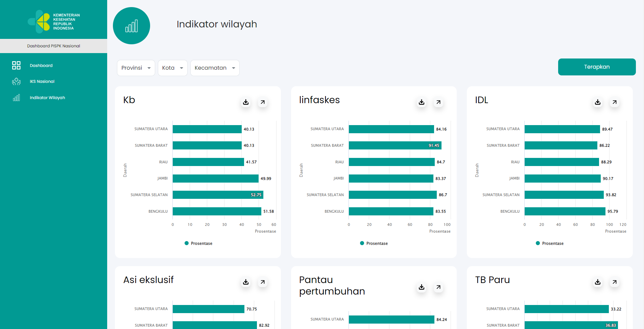
Task: Open IDL chart expand arrow
Action: pos(615,102)
